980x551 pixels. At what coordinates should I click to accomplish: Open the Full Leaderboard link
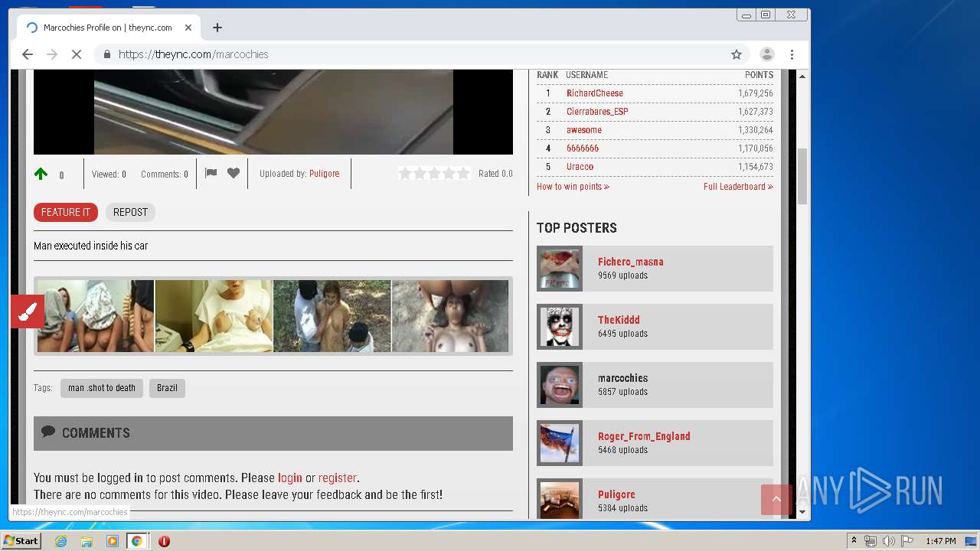pyautogui.click(x=738, y=187)
